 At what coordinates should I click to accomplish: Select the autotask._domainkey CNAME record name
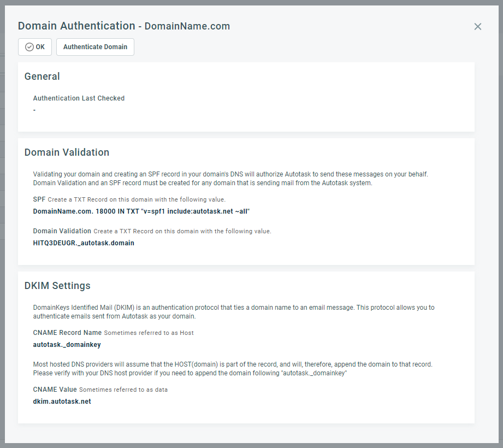point(67,345)
